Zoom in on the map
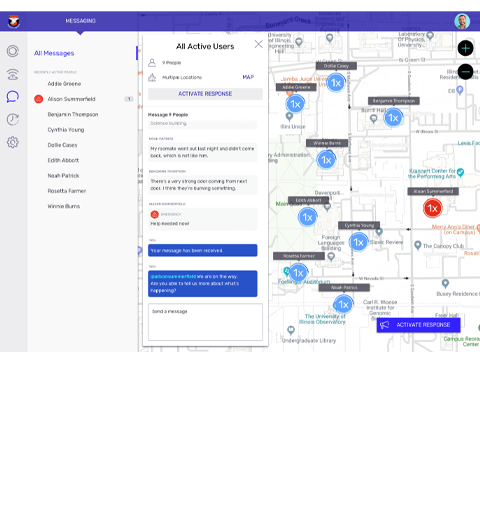Viewport: 480px width, 520px height. tap(465, 48)
